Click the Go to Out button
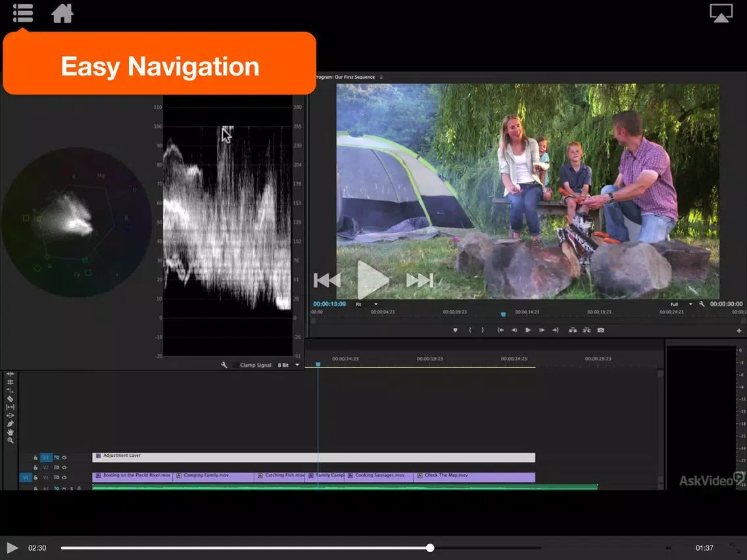The width and height of the screenshot is (747, 560). pos(556,330)
